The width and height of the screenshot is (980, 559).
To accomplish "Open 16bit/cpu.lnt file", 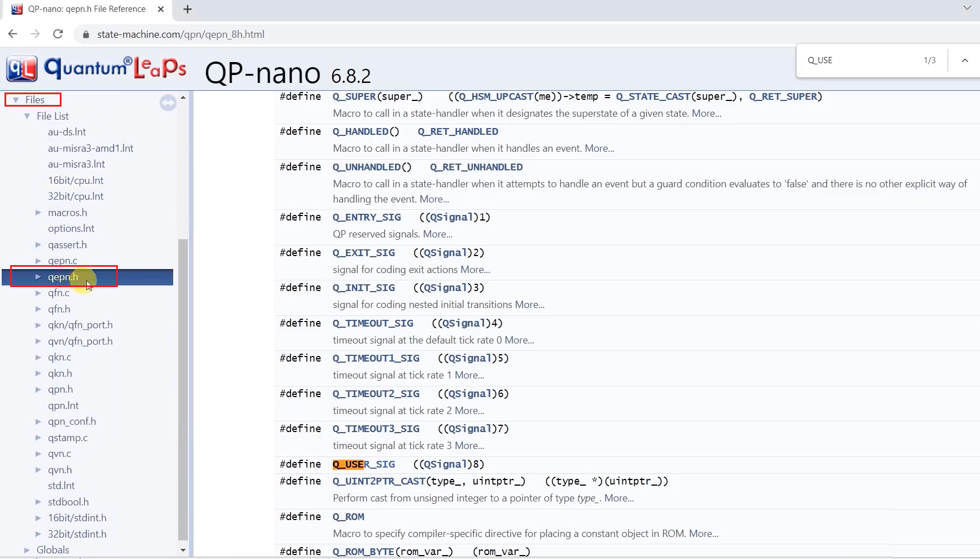I will pyautogui.click(x=76, y=181).
